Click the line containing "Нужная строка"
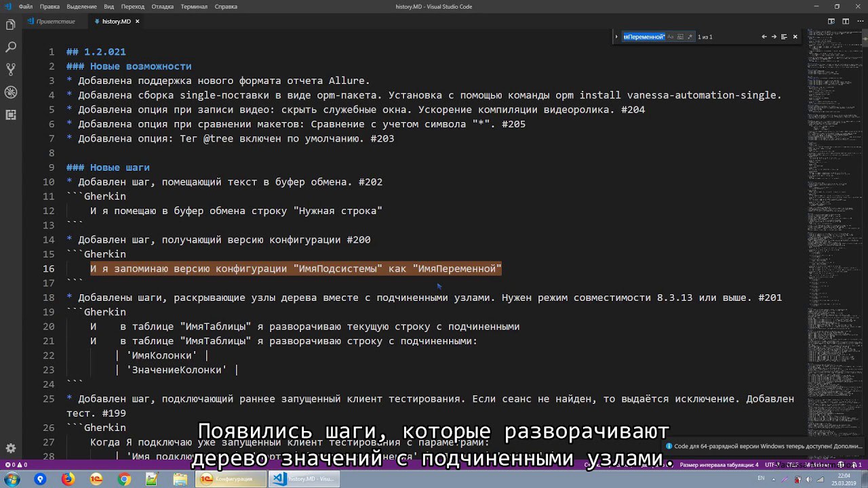868x488 pixels. [236, 211]
